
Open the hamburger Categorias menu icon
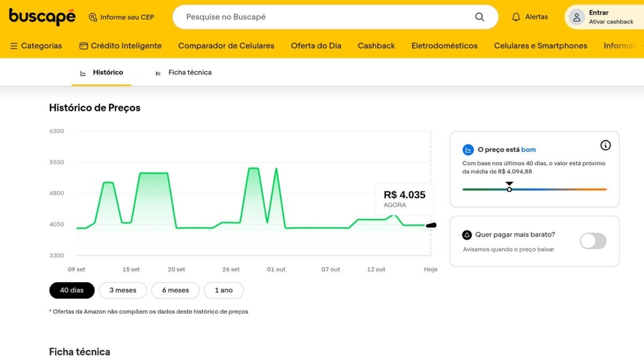(x=14, y=46)
